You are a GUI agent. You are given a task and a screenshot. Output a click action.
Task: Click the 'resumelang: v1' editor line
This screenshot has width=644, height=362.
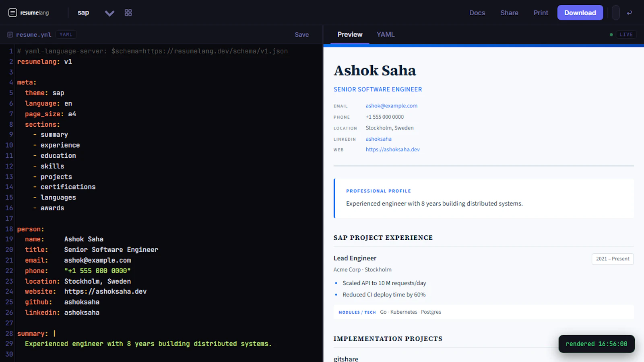[x=44, y=62]
